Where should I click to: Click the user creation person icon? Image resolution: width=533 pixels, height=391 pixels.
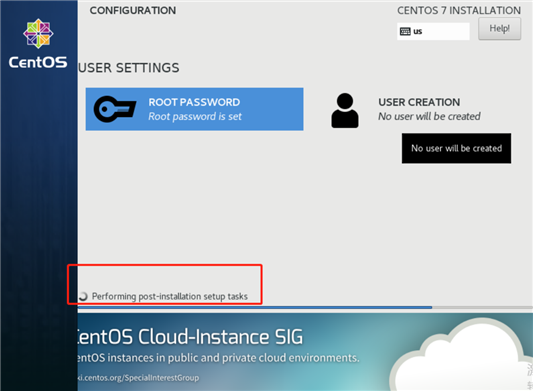[345, 110]
